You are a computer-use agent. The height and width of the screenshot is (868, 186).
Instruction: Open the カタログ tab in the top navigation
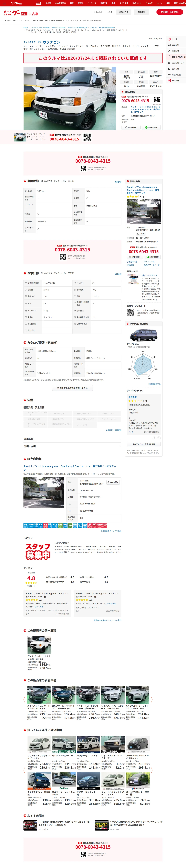pyautogui.click(x=149, y=3)
